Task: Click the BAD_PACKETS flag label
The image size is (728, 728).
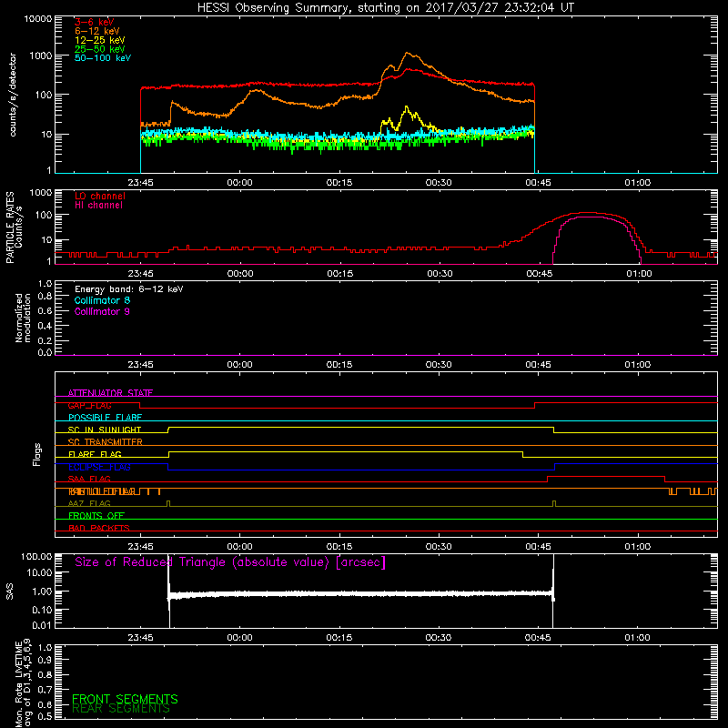Action: click(99, 528)
